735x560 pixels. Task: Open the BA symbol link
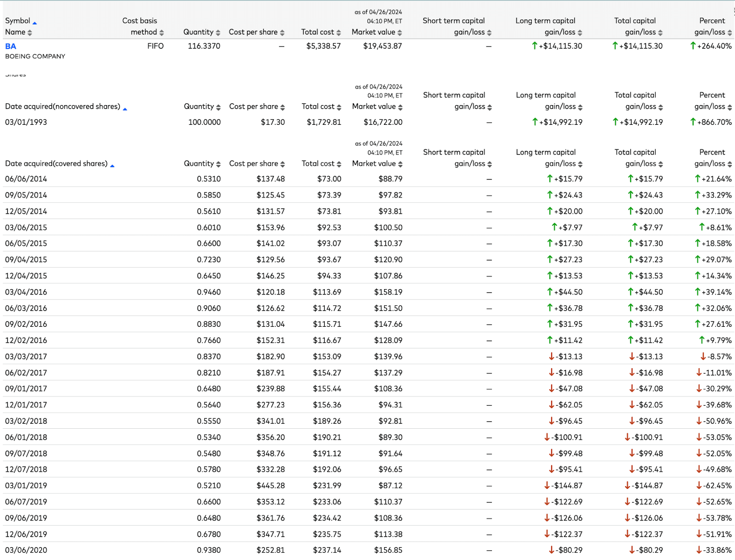[x=11, y=46]
